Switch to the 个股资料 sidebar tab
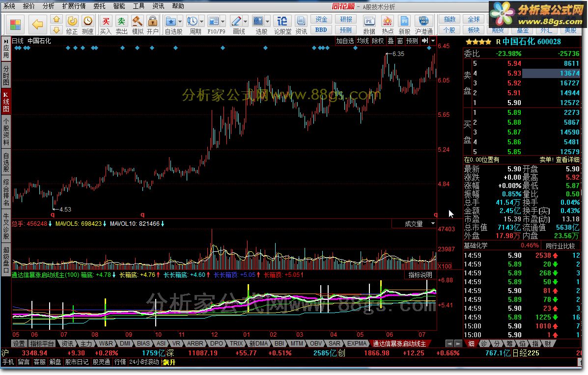Image resolution: width=588 pixels, height=375 pixels. (x=6, y=132)
